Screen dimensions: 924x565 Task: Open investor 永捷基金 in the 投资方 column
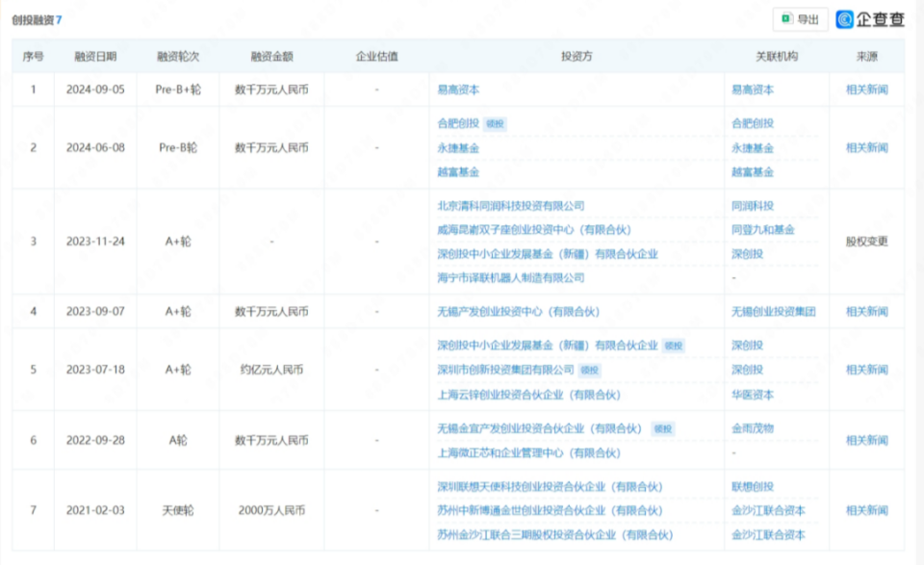coord(458,148)
